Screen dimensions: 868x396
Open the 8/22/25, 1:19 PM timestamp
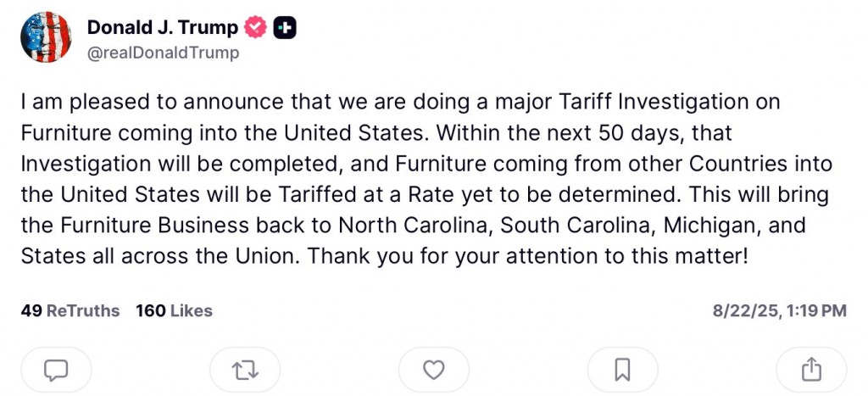(x=780, y=310)
